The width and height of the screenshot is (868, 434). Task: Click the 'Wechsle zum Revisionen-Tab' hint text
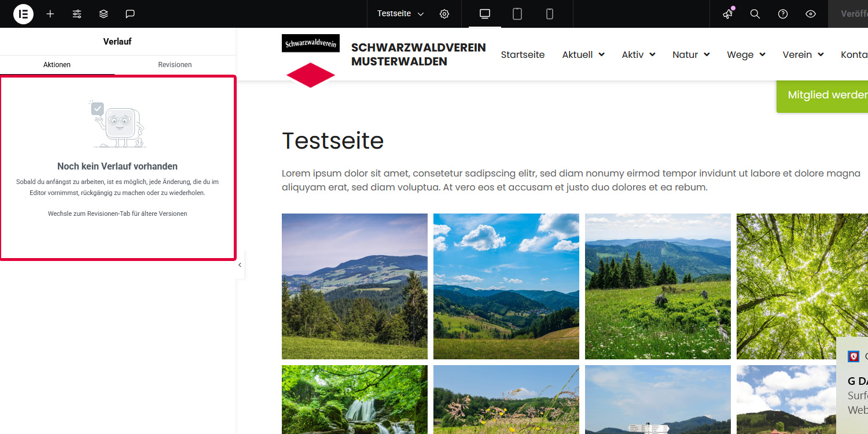point(117,214)
